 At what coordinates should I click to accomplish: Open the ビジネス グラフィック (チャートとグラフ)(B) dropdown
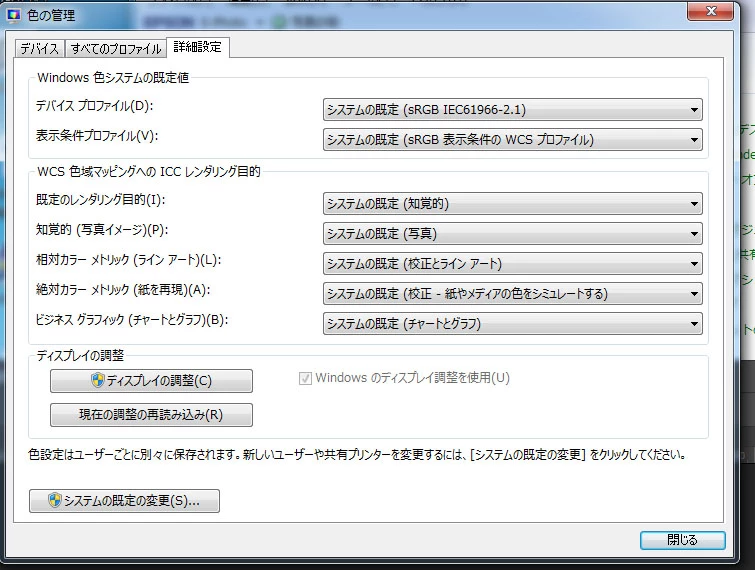pyautogui.click(x=512, y=324)
